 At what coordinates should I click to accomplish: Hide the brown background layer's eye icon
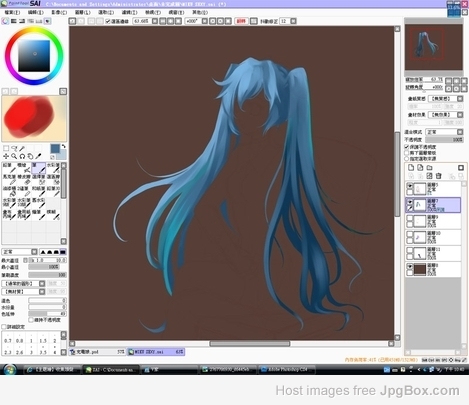tap(410, 266)
